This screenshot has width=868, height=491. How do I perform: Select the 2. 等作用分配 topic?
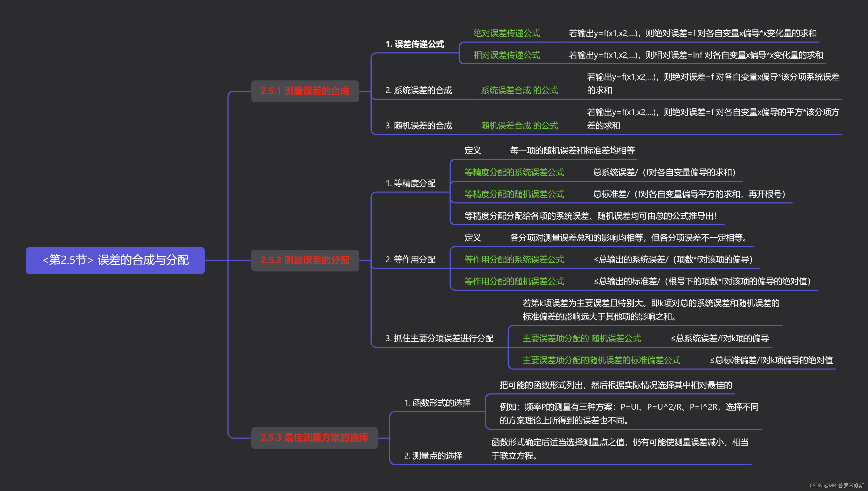411,260
